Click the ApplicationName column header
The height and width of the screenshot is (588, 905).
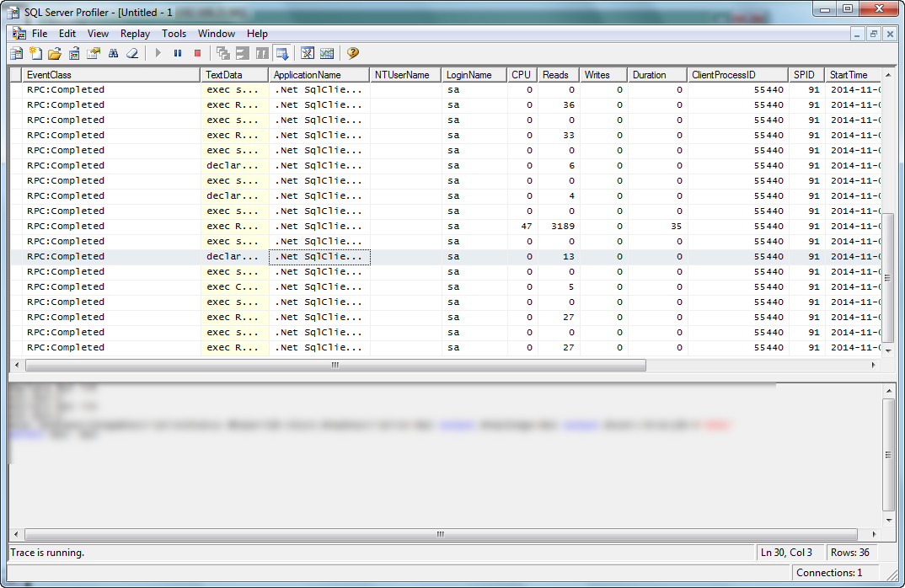pyautogui.click(x=319, y=75)
